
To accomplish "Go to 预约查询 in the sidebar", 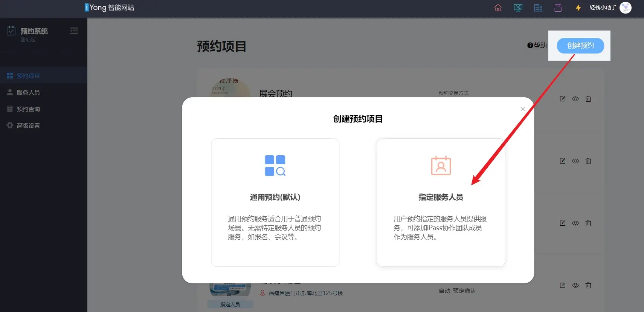I will pyautogui.click(x=28, y=109).
